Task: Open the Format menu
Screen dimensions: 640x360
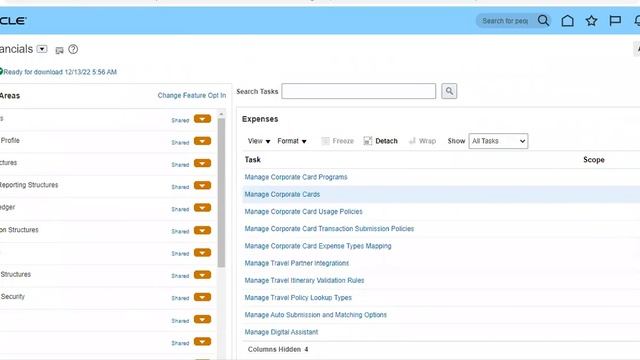Action: [x=292, y=141]
